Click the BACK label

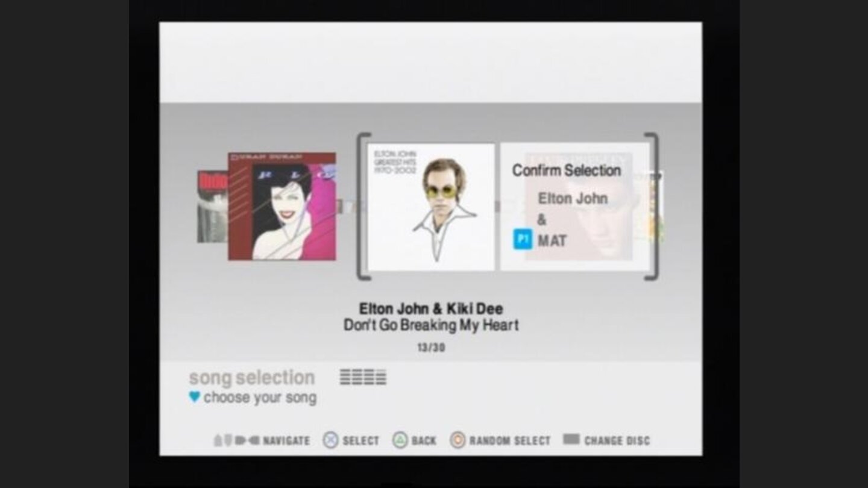[x=424, y=441]
